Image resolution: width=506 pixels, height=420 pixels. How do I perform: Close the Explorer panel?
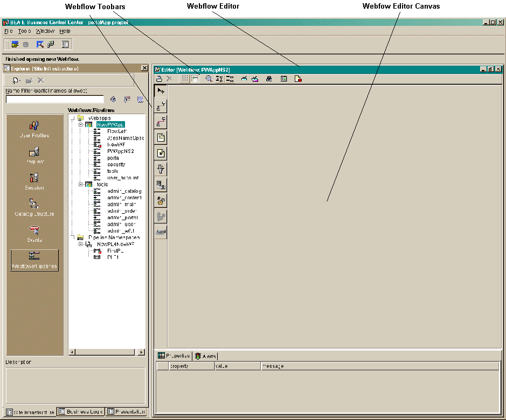[x=144, y=68]
